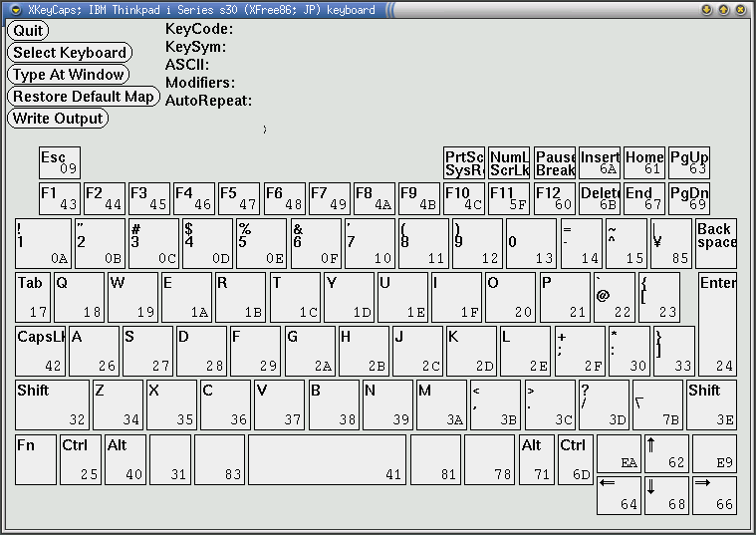756x535 pixels.
Task: Click the left arrow key with code 64
Action: tap(620, 495)
